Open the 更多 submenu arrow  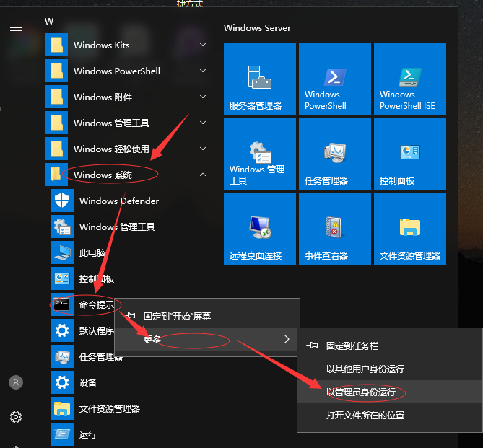[x=287, y=339]
